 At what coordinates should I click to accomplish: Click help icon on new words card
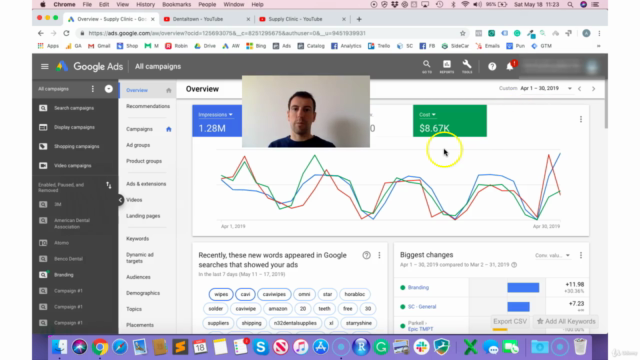[367, 256]
